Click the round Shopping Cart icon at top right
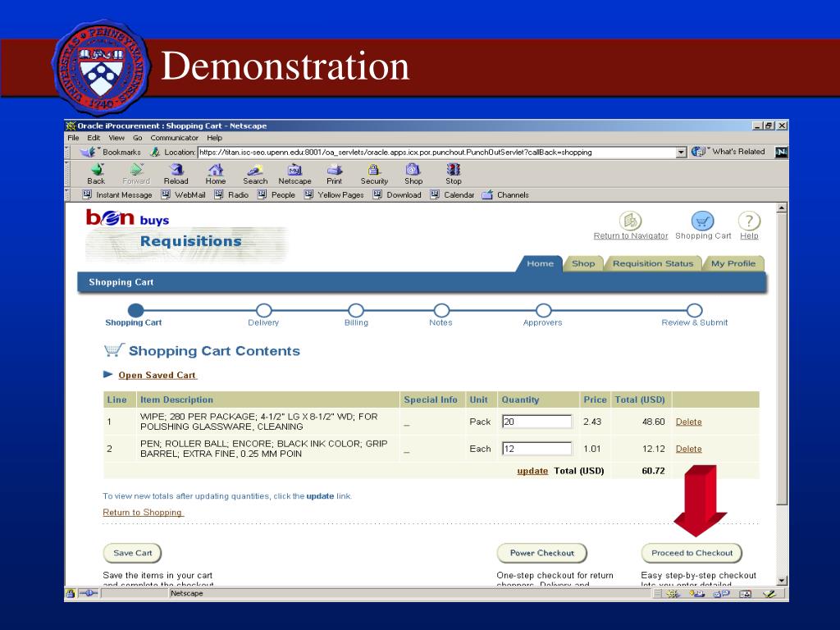 click(702, 221)
